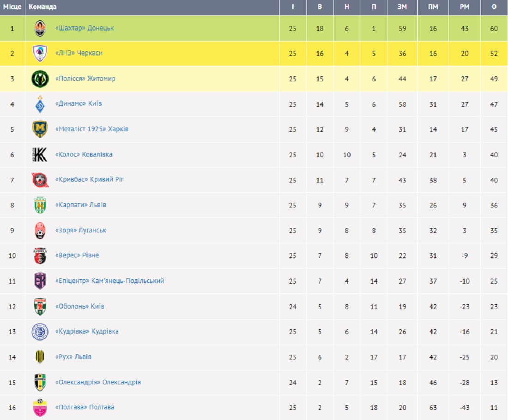
Task: Click the LNZ Cherkasy club crest
Action: tap(40, 54)
